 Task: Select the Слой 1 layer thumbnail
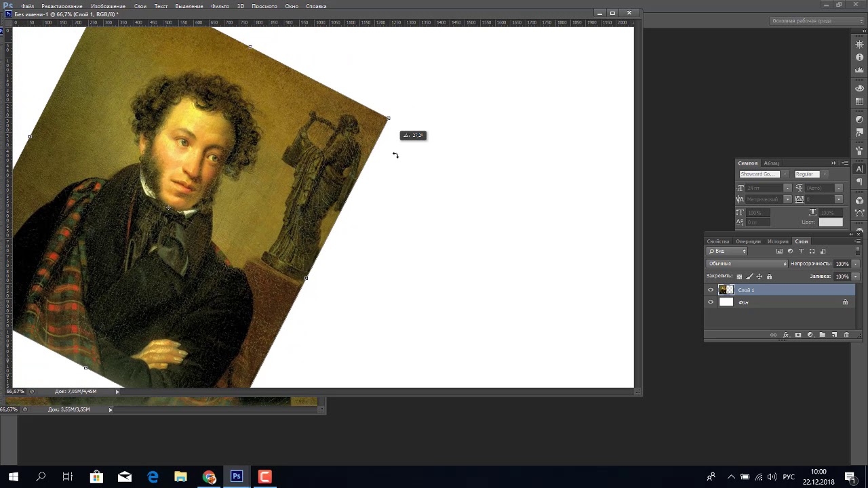click(x=726, y=290)
